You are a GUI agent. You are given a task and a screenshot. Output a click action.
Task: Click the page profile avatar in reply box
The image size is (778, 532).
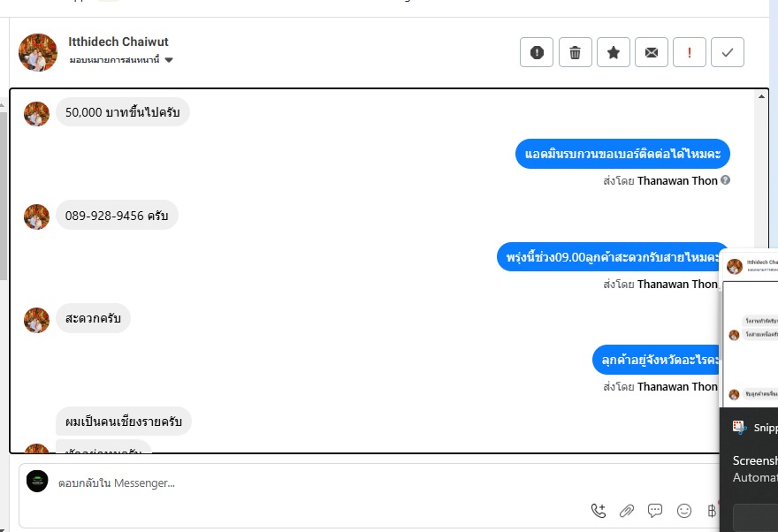[x=37, y=481]
